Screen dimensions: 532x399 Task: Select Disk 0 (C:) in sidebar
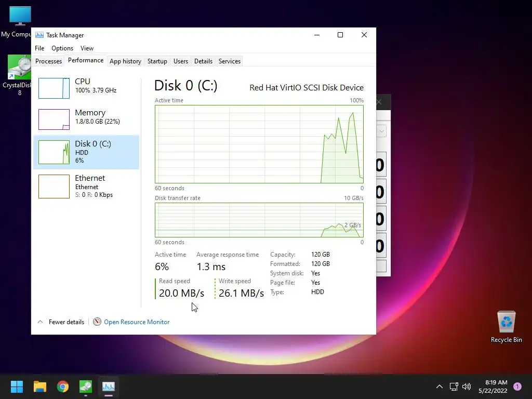tap(86, 152)
